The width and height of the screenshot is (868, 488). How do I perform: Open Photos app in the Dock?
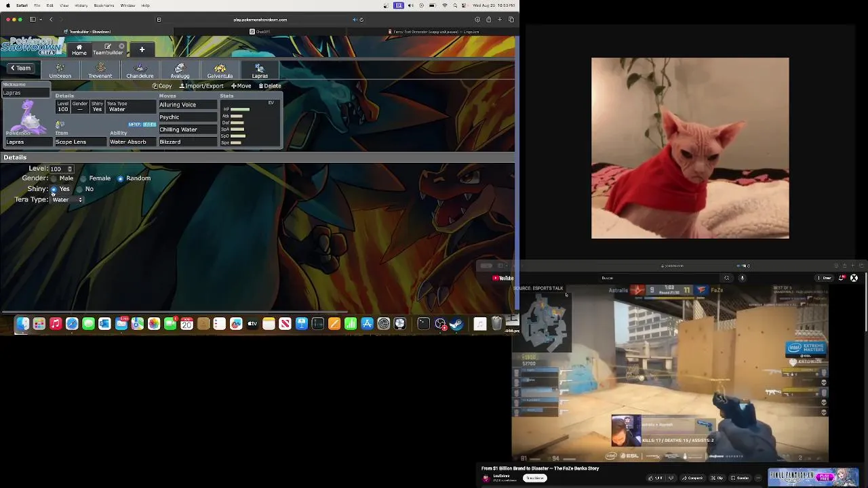coord(154,324)
